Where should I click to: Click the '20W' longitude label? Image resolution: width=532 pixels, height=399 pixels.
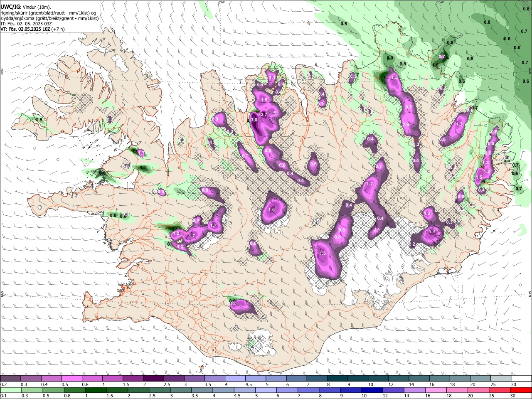point(221,2)
